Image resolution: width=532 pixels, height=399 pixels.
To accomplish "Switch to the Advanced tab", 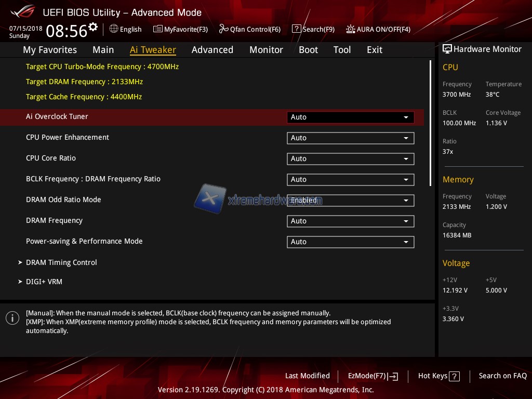I will (x=212, y=50).
